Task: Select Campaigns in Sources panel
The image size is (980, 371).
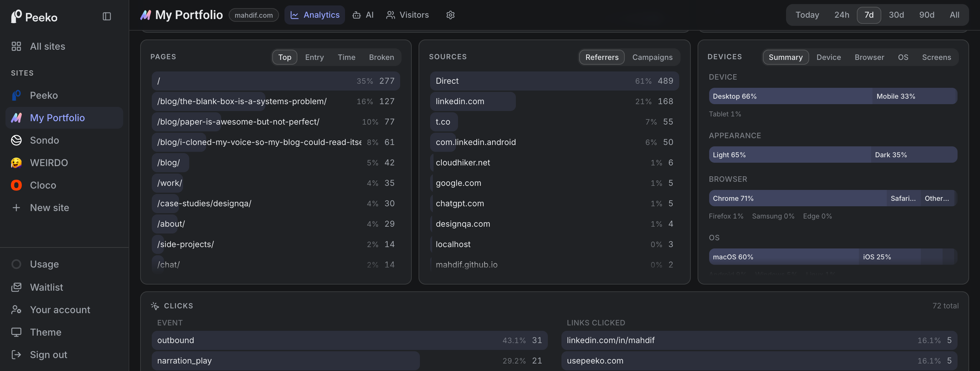Action: pos(652,57)
